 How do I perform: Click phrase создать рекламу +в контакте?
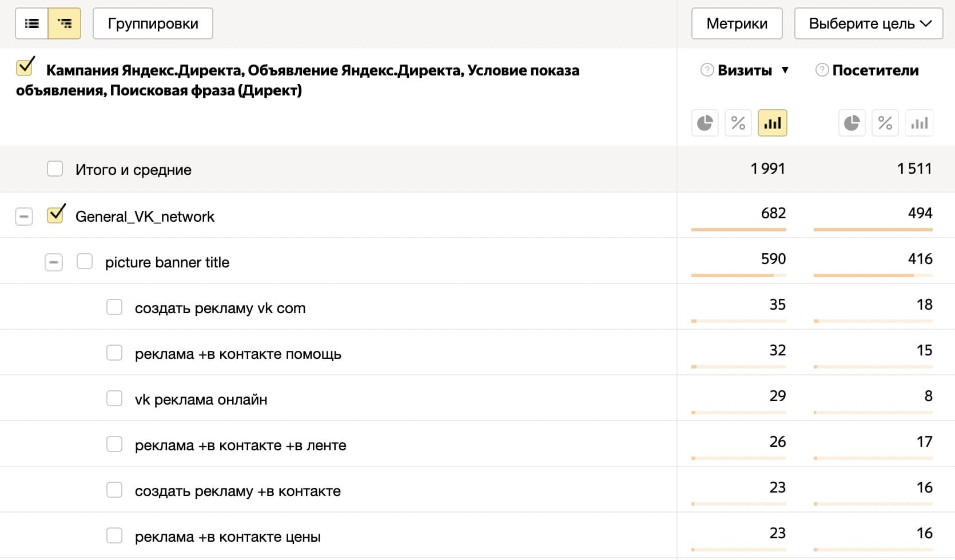[x=238, y=491]
